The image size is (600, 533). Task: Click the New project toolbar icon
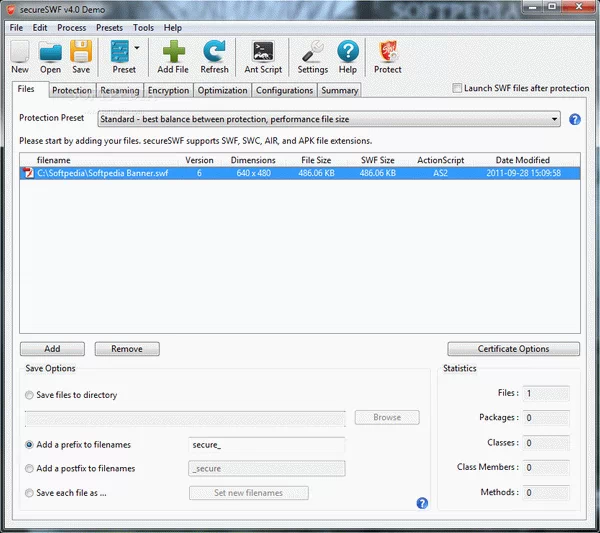point(20,52)
